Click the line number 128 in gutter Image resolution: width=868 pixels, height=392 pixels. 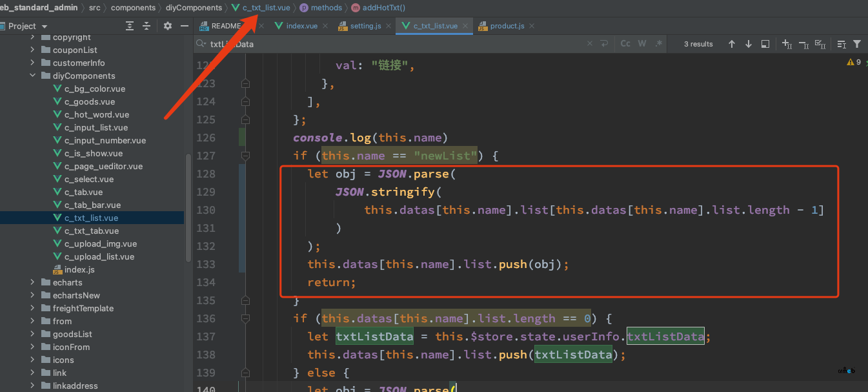(x=207, y=174)
